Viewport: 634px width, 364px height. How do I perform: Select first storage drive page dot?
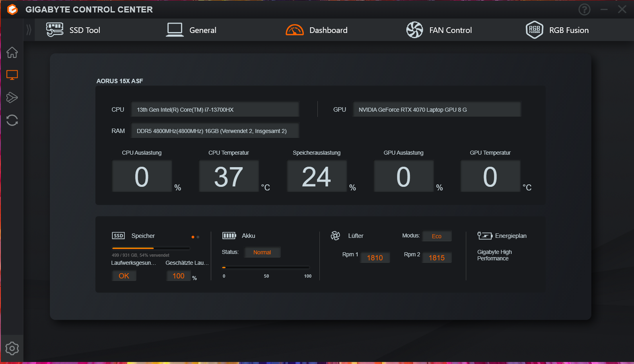coord(193,237)
